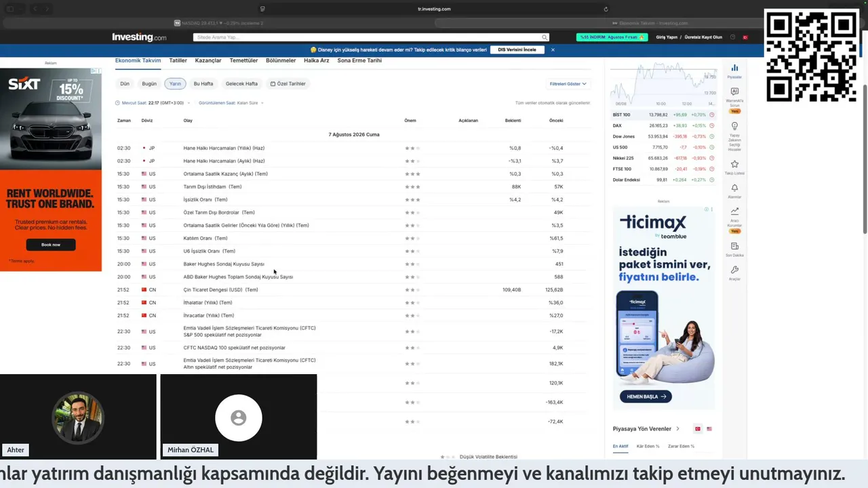Select the Zarar Eden % tab

(681, 446)
